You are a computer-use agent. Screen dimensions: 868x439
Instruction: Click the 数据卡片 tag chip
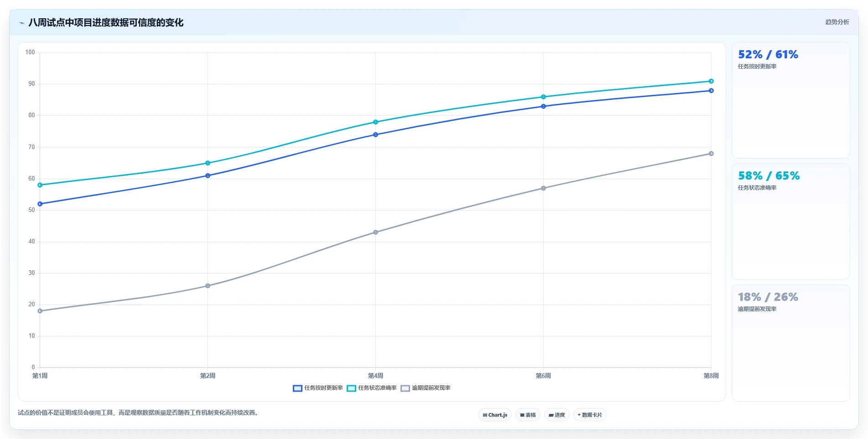pyautogui.click(x=590, y=415)
